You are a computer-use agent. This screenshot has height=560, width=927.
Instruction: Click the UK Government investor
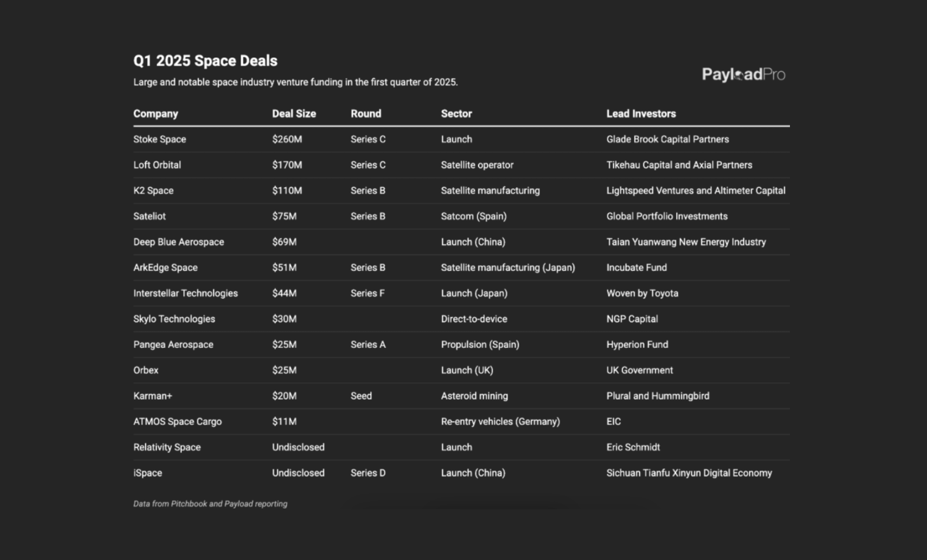[639, 371]
